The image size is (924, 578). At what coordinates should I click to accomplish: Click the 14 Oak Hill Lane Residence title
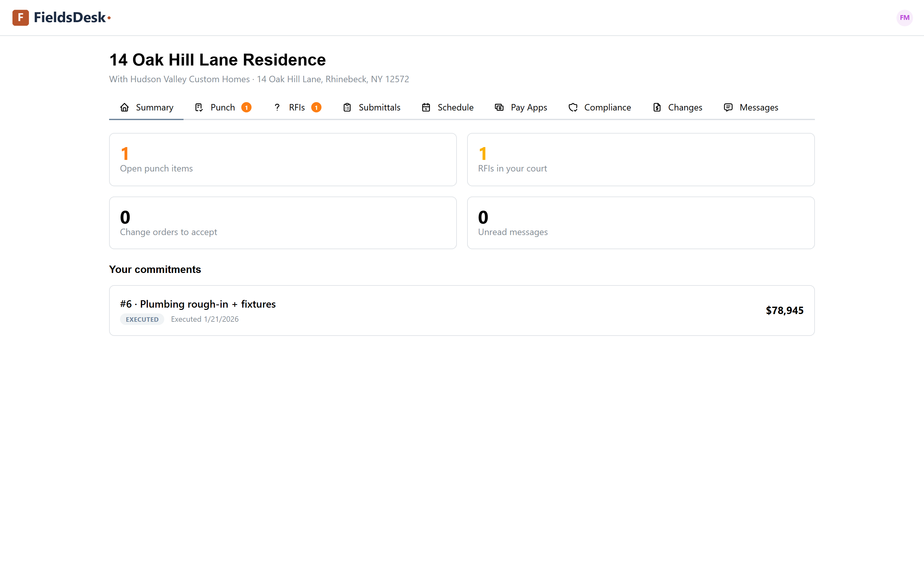coord(217,60)
